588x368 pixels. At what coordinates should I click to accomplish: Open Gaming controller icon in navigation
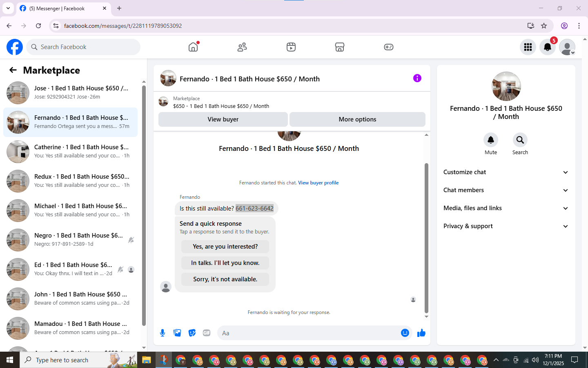(x=389, y=47)
